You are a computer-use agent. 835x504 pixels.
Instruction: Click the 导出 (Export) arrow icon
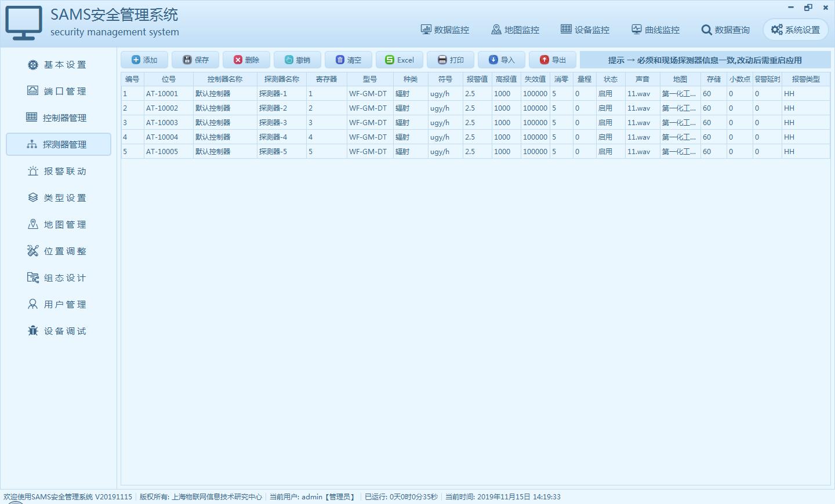(x=544, y=60)
